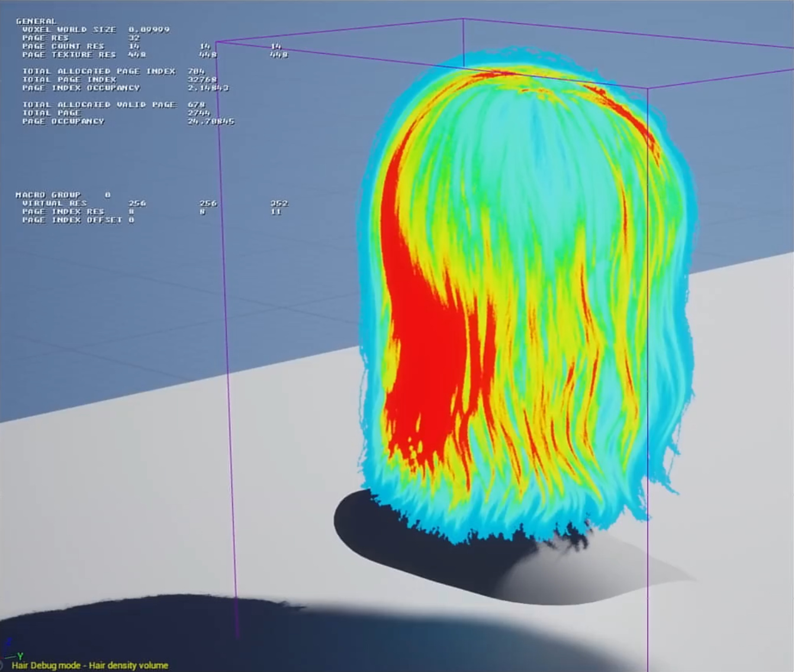Viewport: 794px width, 672px height.
Task: Select the PAGE INDEX OCCUPANCY label
Action: click(x=81, y=88)
